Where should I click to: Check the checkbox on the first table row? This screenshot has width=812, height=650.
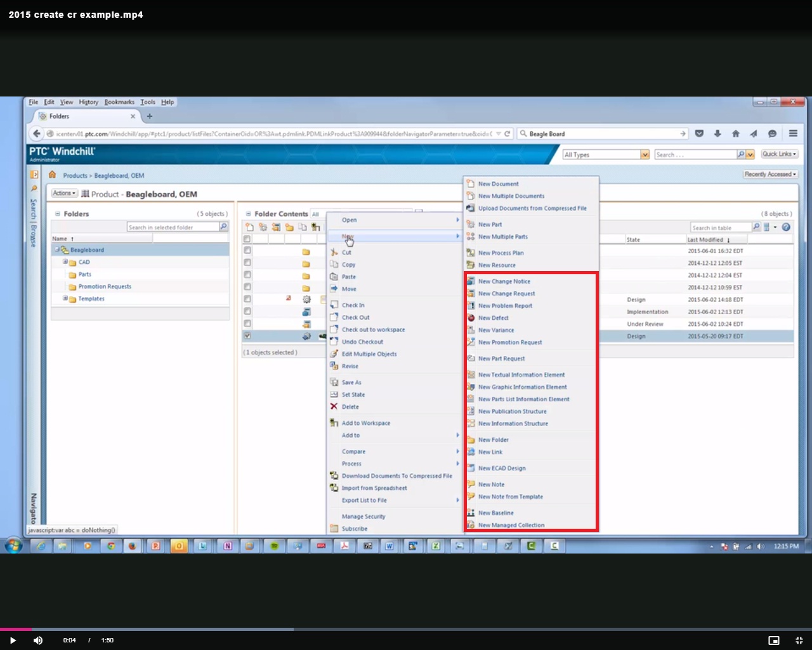(x=247, y=251)
